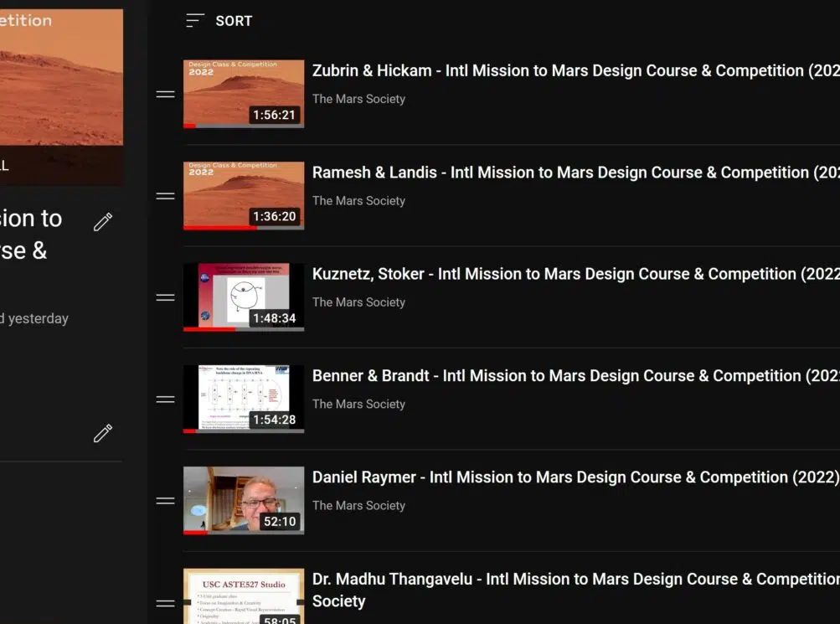This screenshot has width=840, height=624.
Task: Click the drag handle beside Daniel Raymer video
Action: 166,501
